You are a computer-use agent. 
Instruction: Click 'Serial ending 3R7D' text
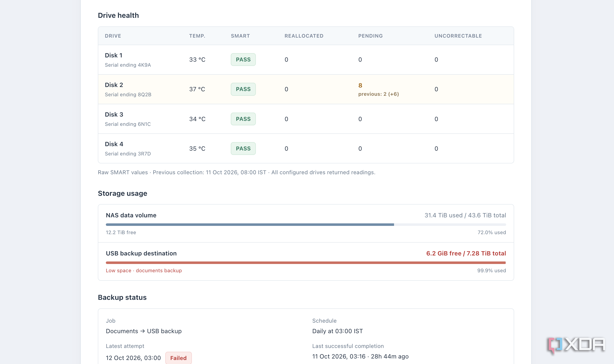128,154
